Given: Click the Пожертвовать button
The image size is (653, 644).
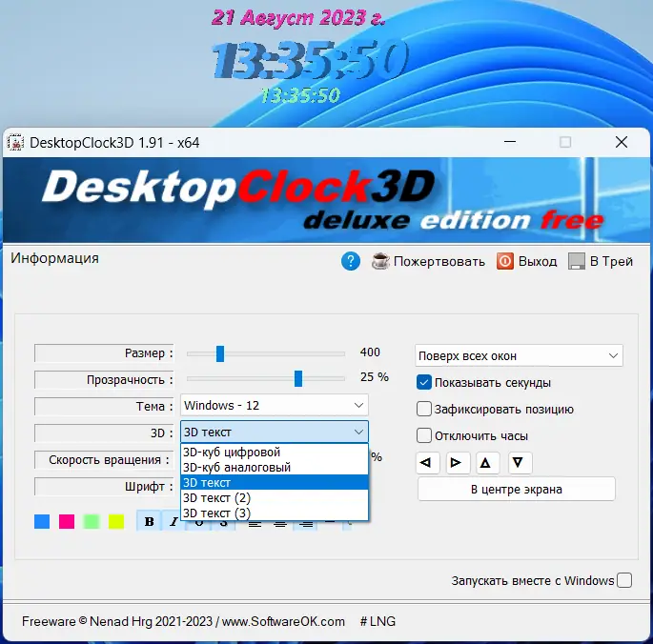Looking at the screenshot, I should pyautogui.click(x=439, y=261).
